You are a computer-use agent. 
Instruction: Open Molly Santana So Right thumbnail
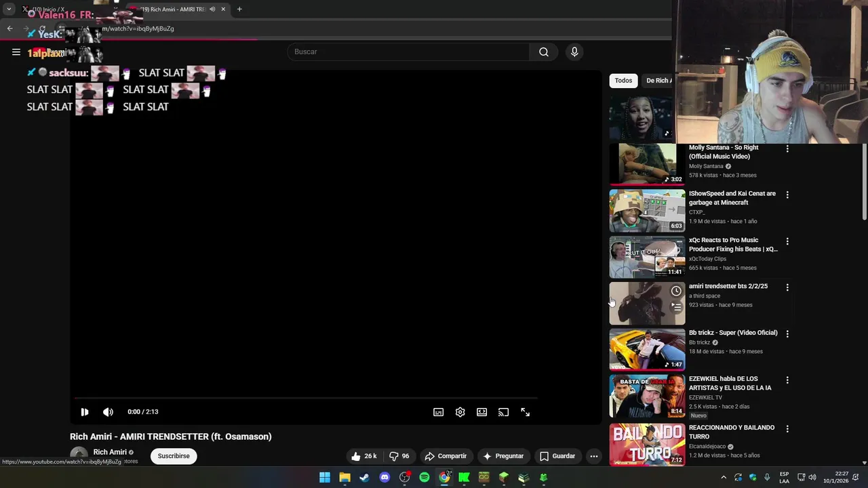point(647,164)
